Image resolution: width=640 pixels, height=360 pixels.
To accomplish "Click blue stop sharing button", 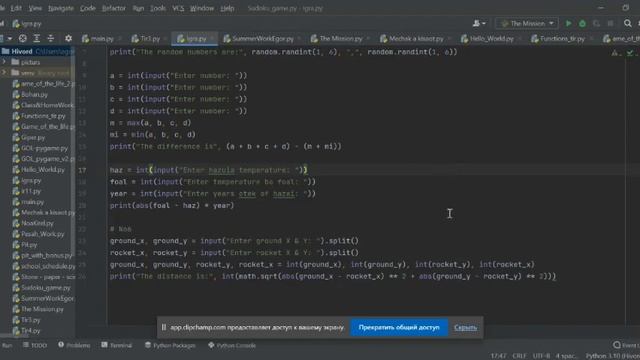I will click(399, 327).
